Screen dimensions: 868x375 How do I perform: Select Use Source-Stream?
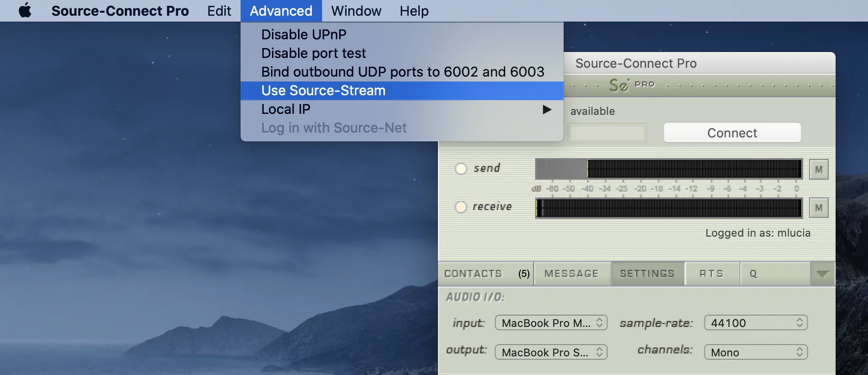point(402,90)
